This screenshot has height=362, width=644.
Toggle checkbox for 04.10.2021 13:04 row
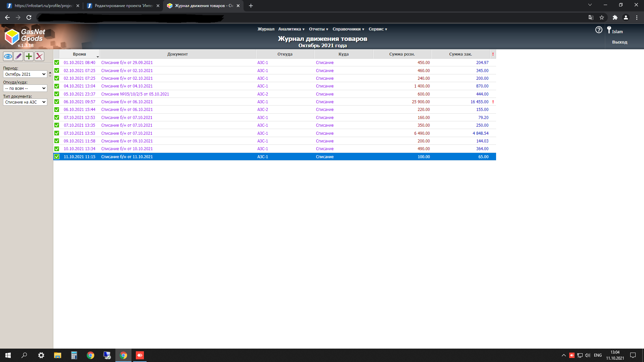click(57, 86)
